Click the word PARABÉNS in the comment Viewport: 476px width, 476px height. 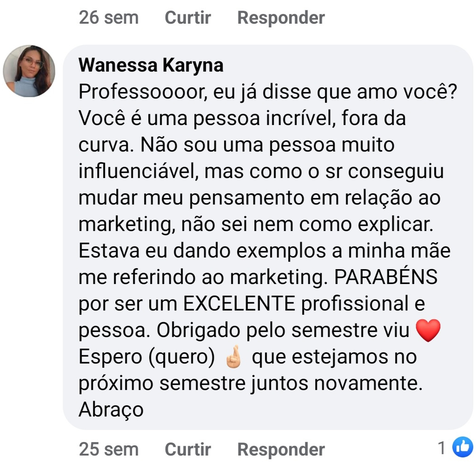coord(385,277)
